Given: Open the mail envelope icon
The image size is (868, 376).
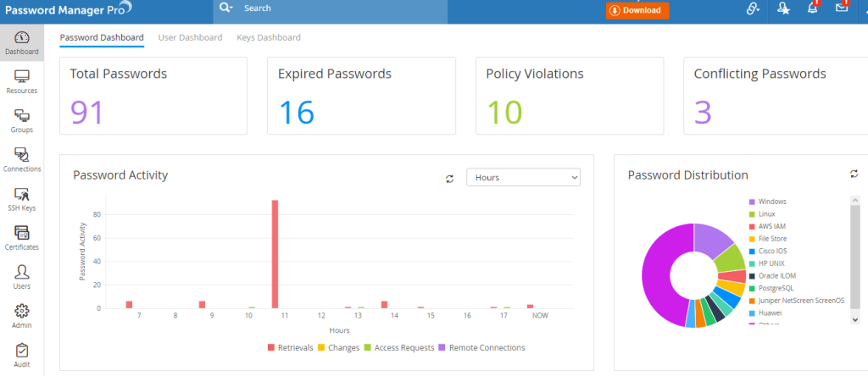Looking at the screenshot, I should [842, 8].
